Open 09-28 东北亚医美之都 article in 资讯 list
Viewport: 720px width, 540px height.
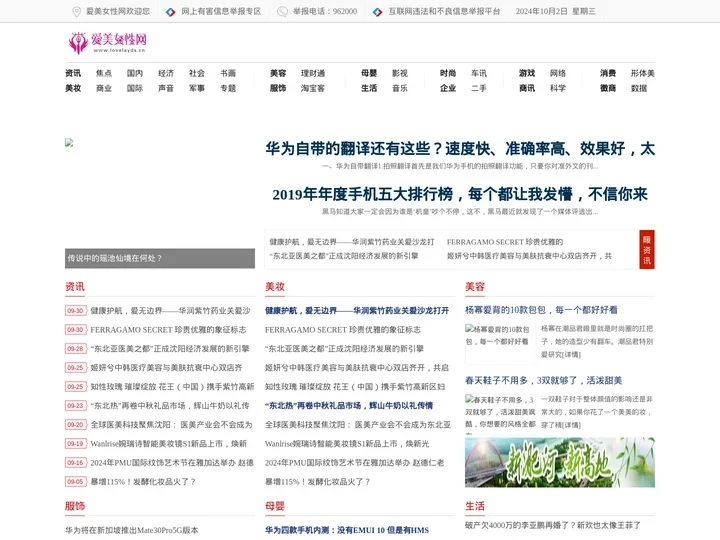(x=170, y=349)
